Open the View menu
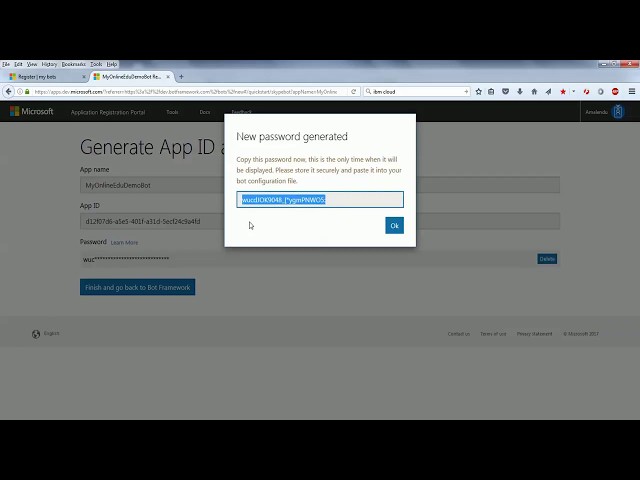This screenshot has height=480, width=640. click(x=32, y=64)
